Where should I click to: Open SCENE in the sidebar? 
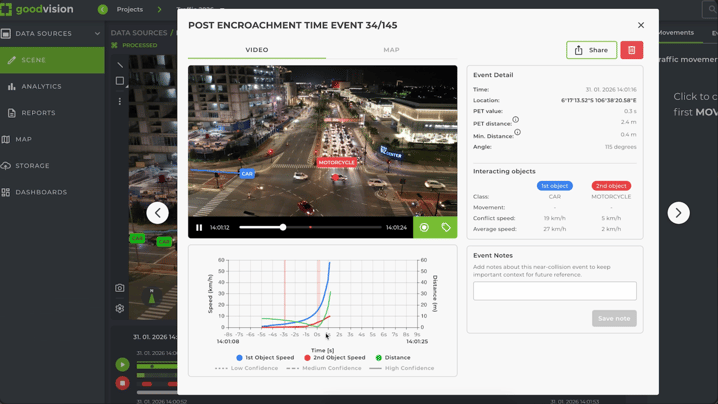point(52,60)
